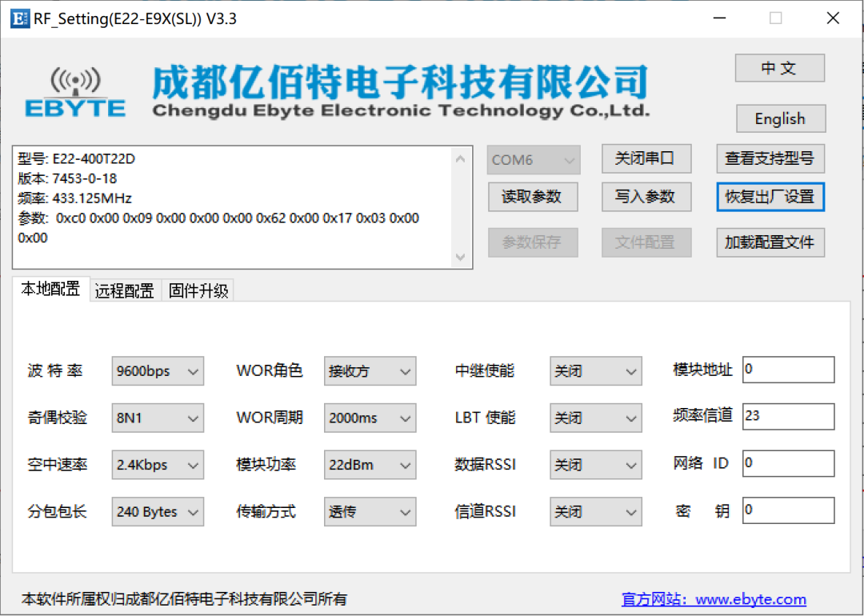Screen dimensions: 864x616
Task: Expand the WOR周期 2000ms dropdown
Action: click(370, 418)
